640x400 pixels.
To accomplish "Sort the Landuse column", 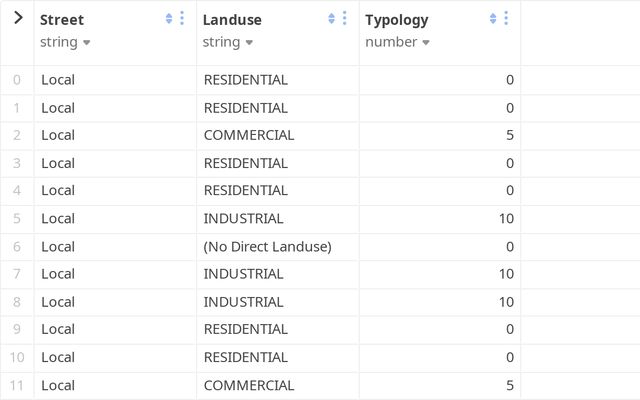I will tap(332, 19).
